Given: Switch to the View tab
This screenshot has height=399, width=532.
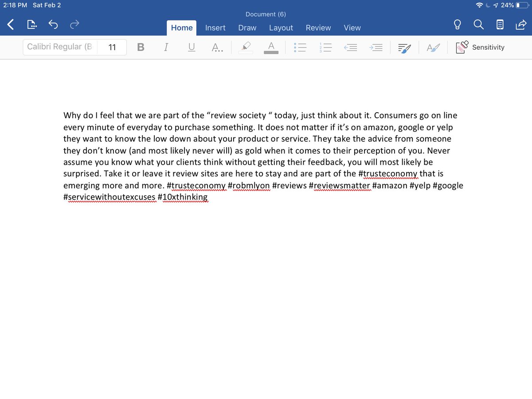Looking at the screenshot, I should [x=352, y=28].
